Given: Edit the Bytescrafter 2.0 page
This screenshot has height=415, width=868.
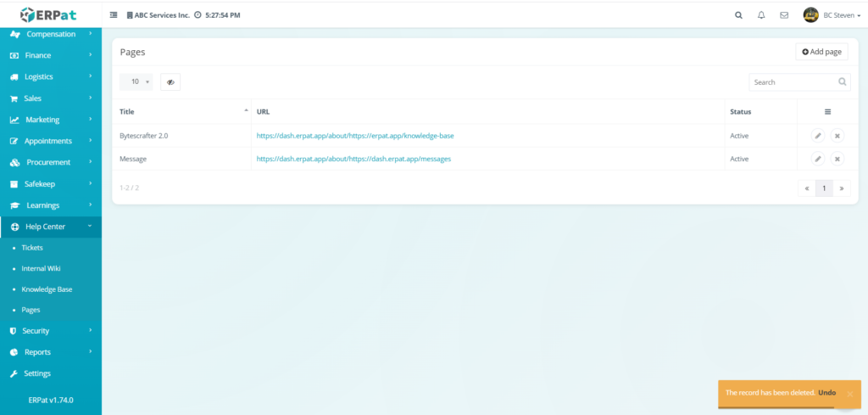Looking at the screenshot, I should (x=818, y=136).
